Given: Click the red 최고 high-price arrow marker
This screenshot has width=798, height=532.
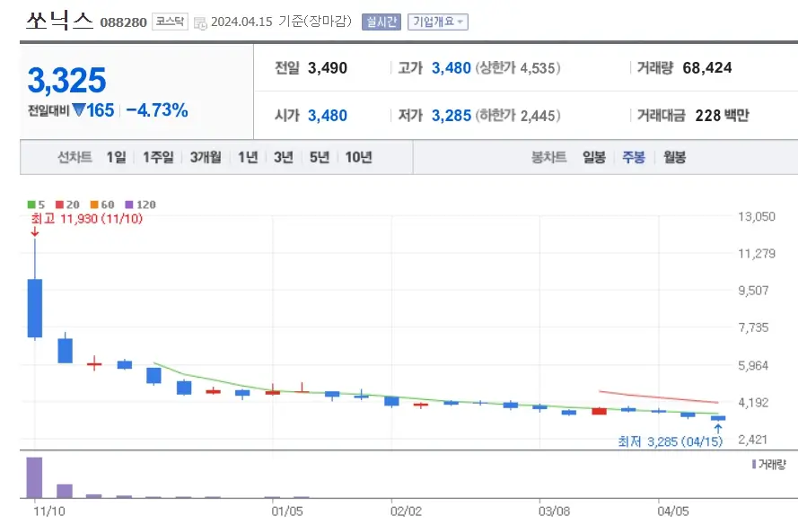Looking at the screenshot, I should [34, 231].
